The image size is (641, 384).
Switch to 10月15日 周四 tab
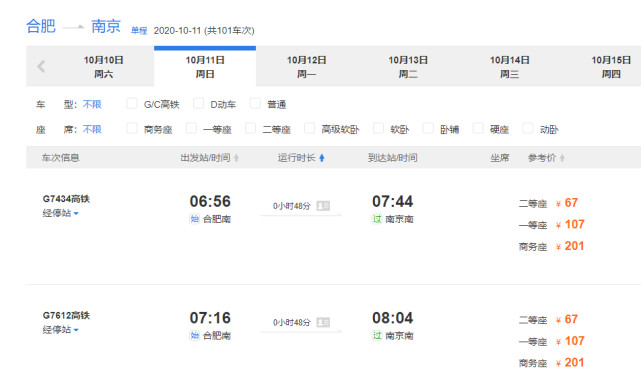tap(611, 67)
